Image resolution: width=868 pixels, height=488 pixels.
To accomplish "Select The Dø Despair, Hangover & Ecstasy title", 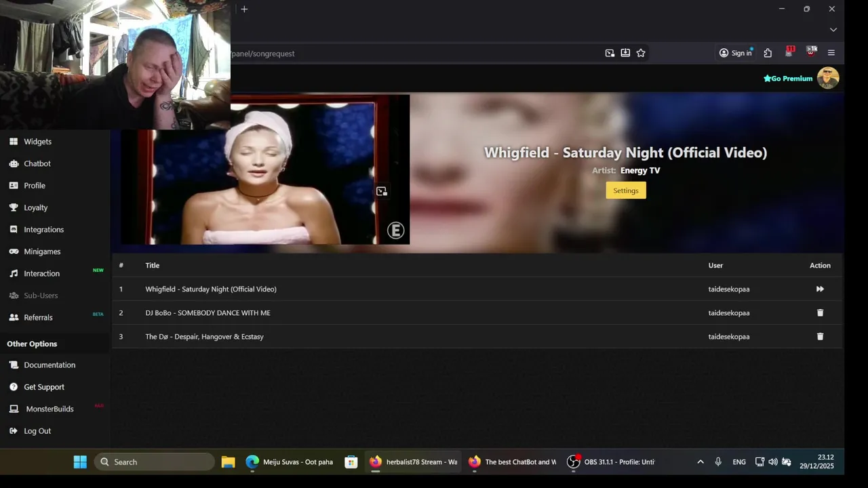I will 204,337.
